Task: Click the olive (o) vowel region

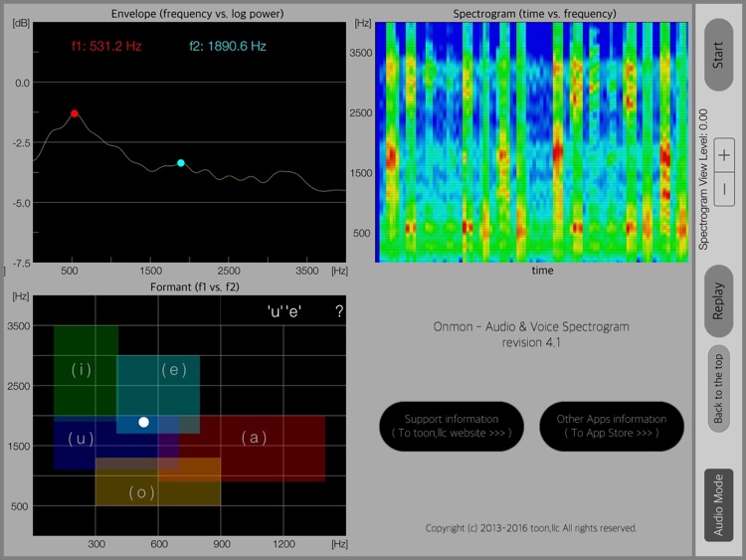Action: click(142, 491)
